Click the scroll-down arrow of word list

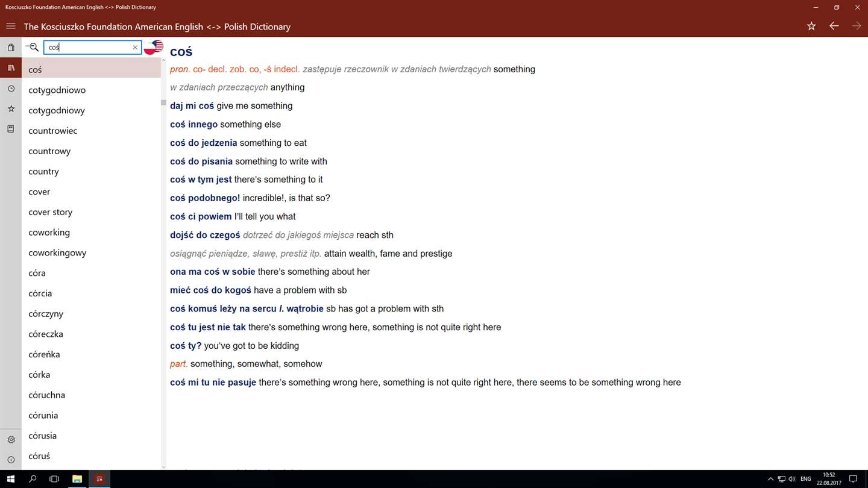163,467
